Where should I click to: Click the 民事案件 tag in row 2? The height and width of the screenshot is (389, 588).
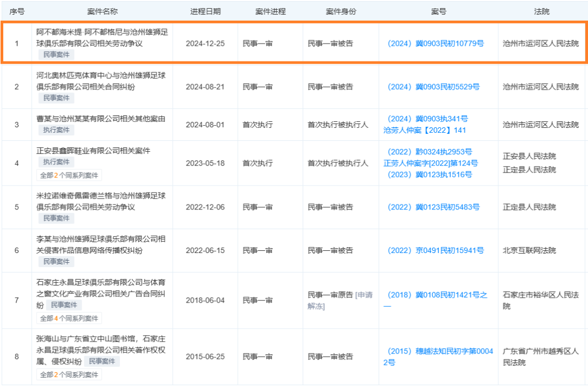[x=56, y=98]
